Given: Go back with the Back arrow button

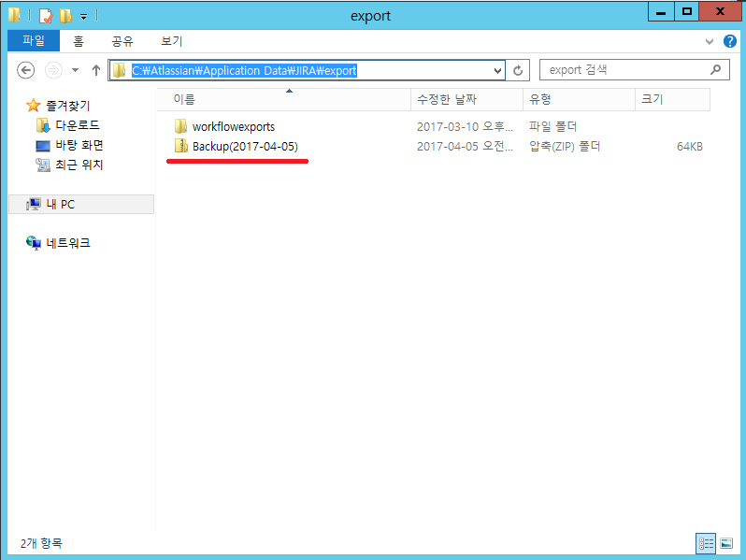Looking at the screenshot, I should point(25,70).
